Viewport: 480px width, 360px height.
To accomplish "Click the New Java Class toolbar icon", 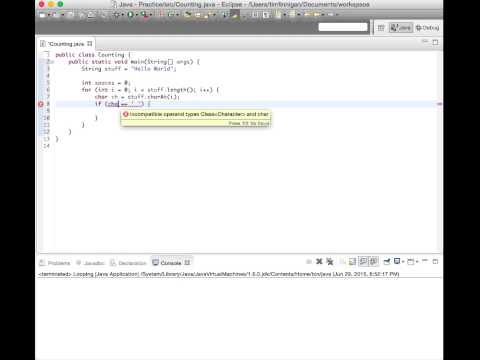I will (x=171, y=15).
